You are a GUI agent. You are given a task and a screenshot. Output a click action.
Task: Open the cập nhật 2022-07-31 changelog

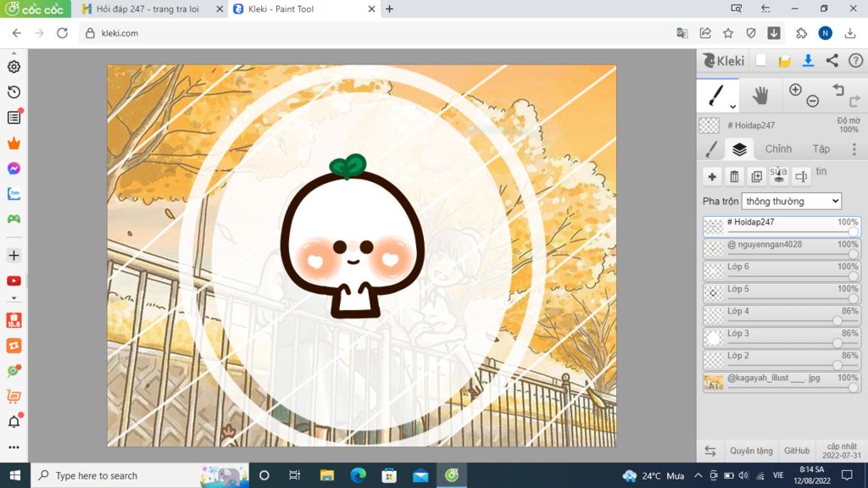click(842, 451)
